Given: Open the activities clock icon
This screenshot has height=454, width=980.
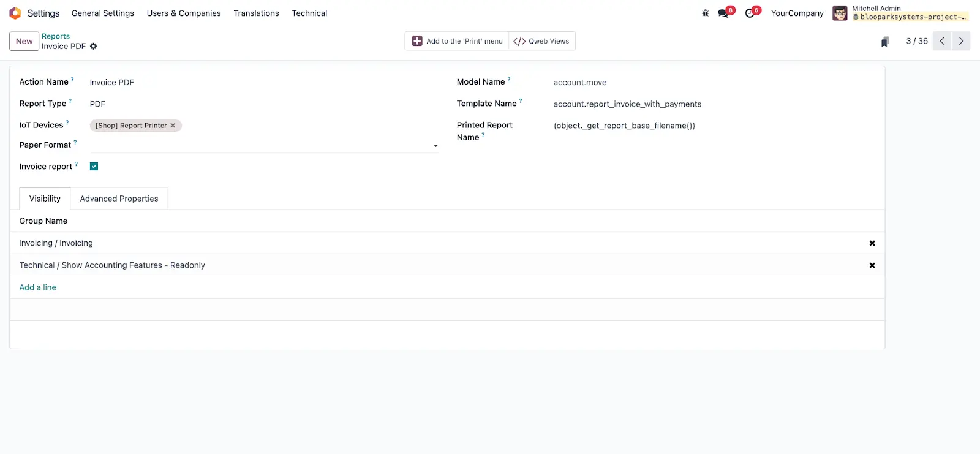Looking at the screenshot, I should [x=750, y=13].
